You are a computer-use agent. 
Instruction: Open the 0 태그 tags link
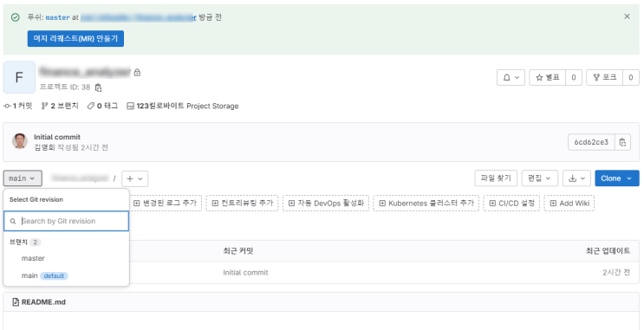pos(102,106)
